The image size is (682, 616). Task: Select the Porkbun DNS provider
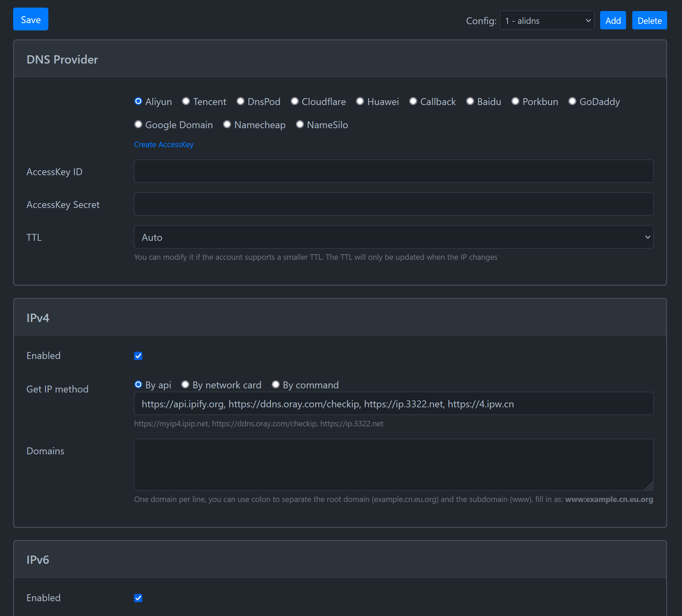tap(515, 101)
